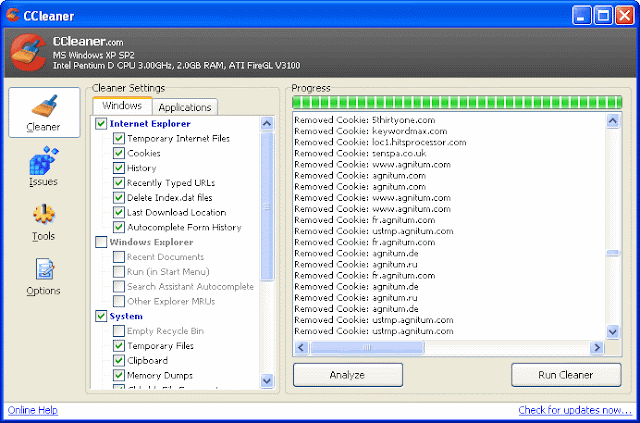Uncheck Temporary Files under System

(119, 346)
